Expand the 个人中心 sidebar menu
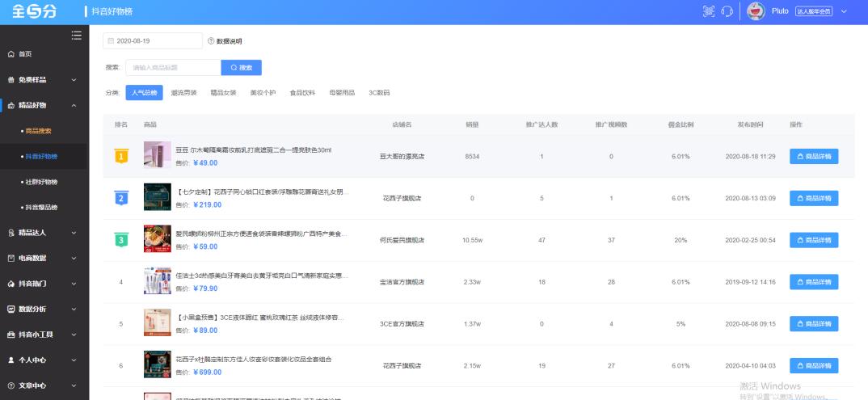Image resolution: width=868 pixels, height=400 pixels. pyautogui.click(x=44, y=360)
